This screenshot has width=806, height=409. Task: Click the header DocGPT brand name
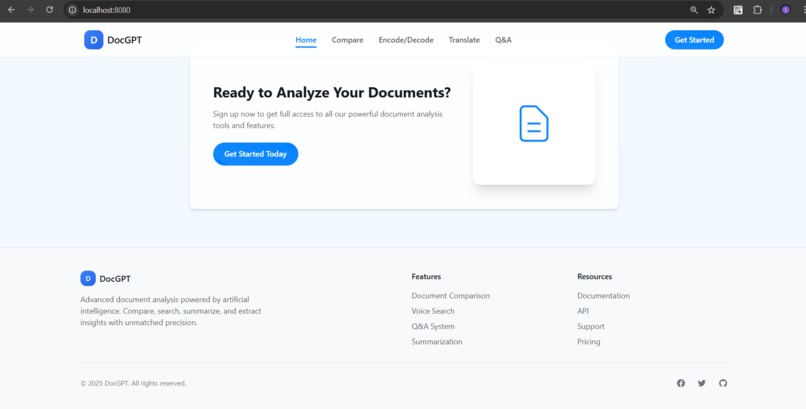point(124,40)
